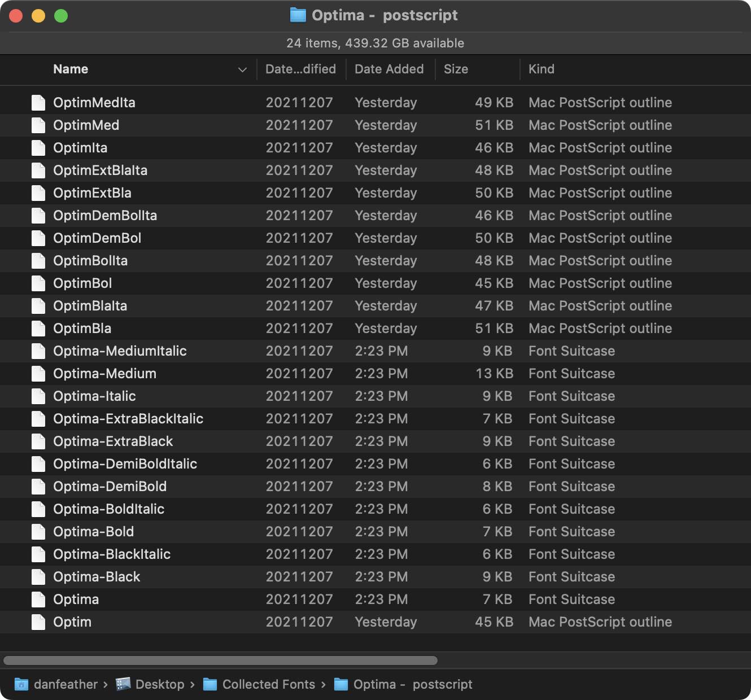Sort files by the Kind column header
This screenshot has width=751, height=700.
tap(541, 69)
